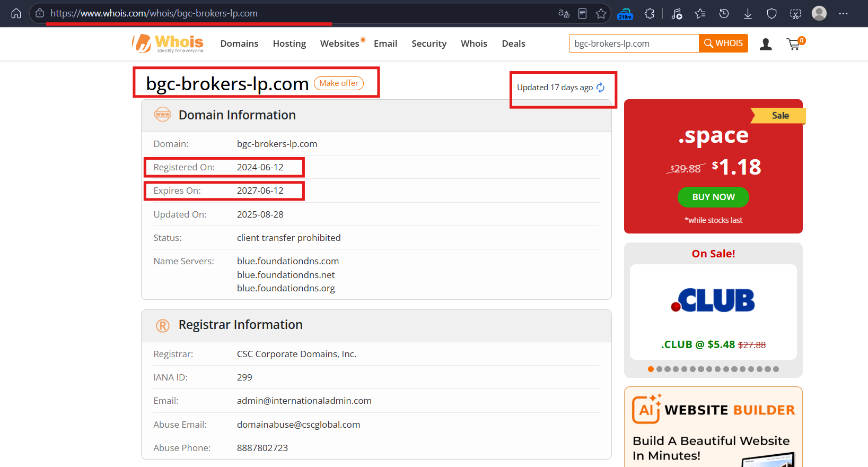Click name server blue.foundationdns.net
868x467 pixels.
286,275
